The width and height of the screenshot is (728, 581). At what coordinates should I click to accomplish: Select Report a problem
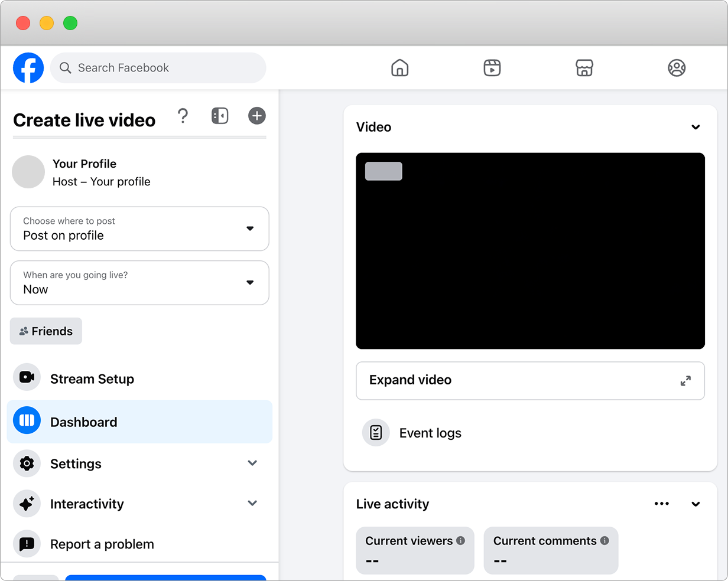(139, 544)
